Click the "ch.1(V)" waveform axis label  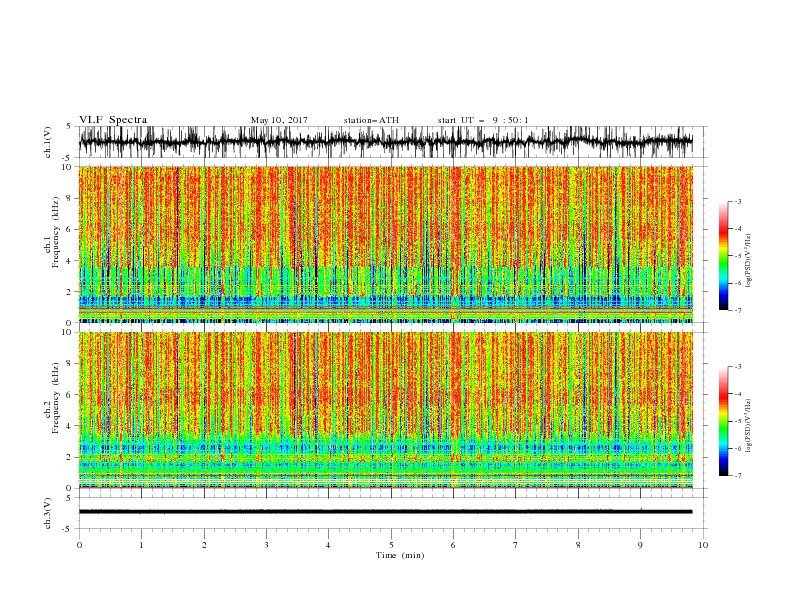[48, 141]
